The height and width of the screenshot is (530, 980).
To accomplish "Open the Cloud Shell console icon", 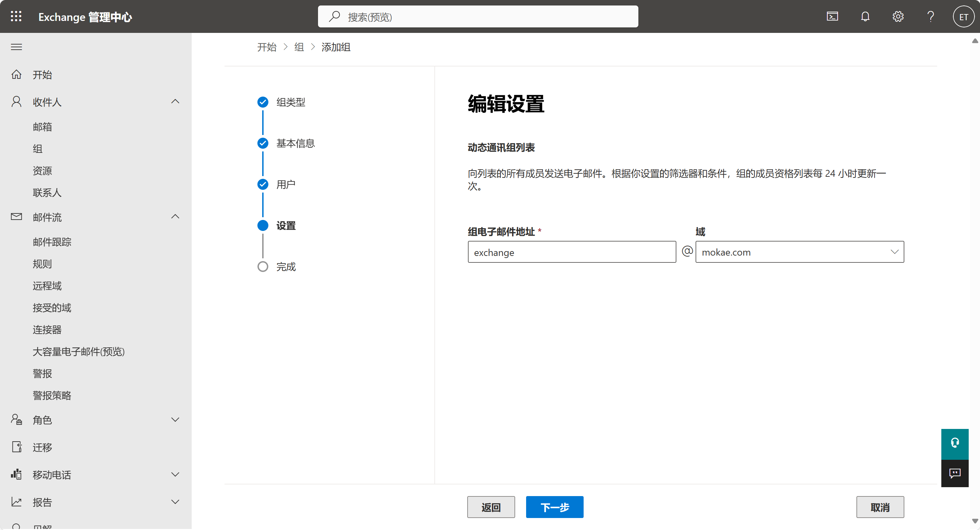I will tap(832, 16).
